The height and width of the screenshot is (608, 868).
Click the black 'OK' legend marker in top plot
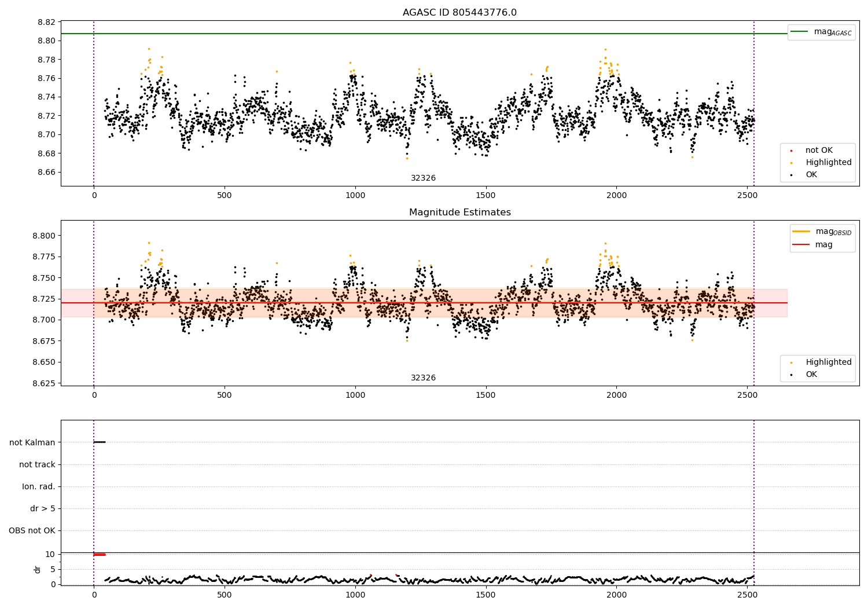coord(791,175)
